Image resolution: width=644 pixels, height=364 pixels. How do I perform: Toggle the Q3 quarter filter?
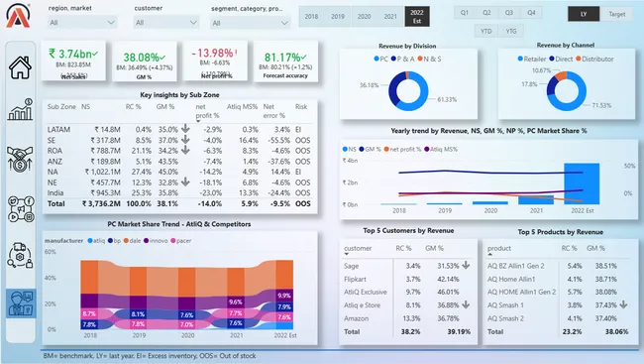pos(509,13)
